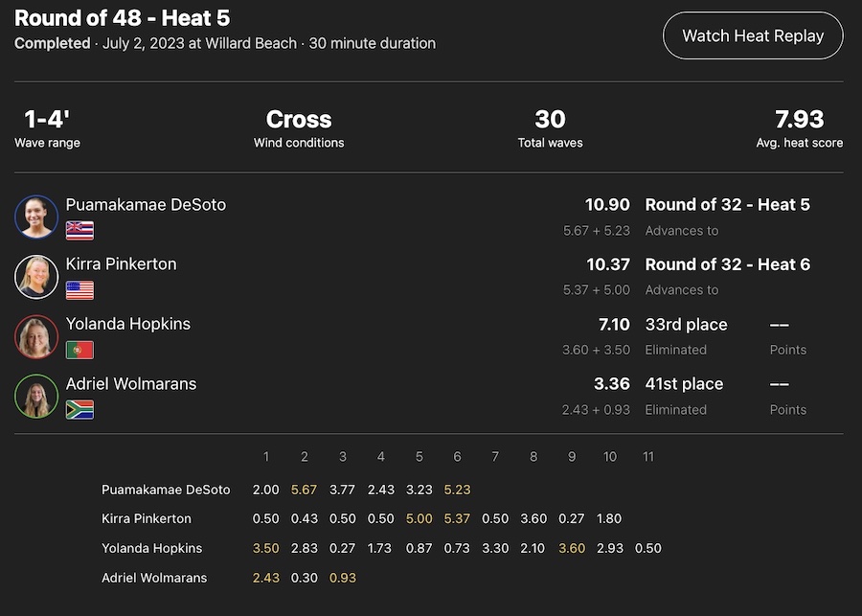Click DeSoto's 5.67 wave score
The height and width of the screenshot is (616, 862).
[x=304, y=490]
